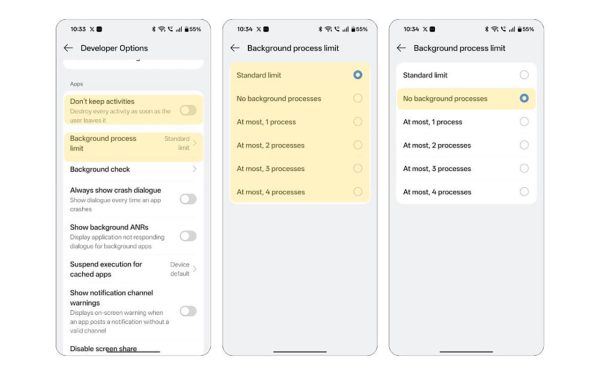The height and width of the screenshot is (375, 600).
Task: Toggle the Don't keep activities switch
Action: 188,111
